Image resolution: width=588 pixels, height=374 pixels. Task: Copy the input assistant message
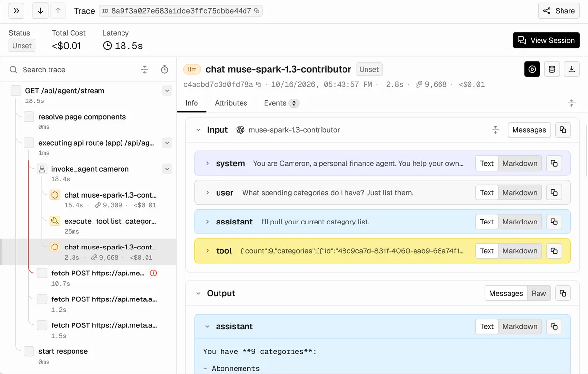(x=554, y=222)
